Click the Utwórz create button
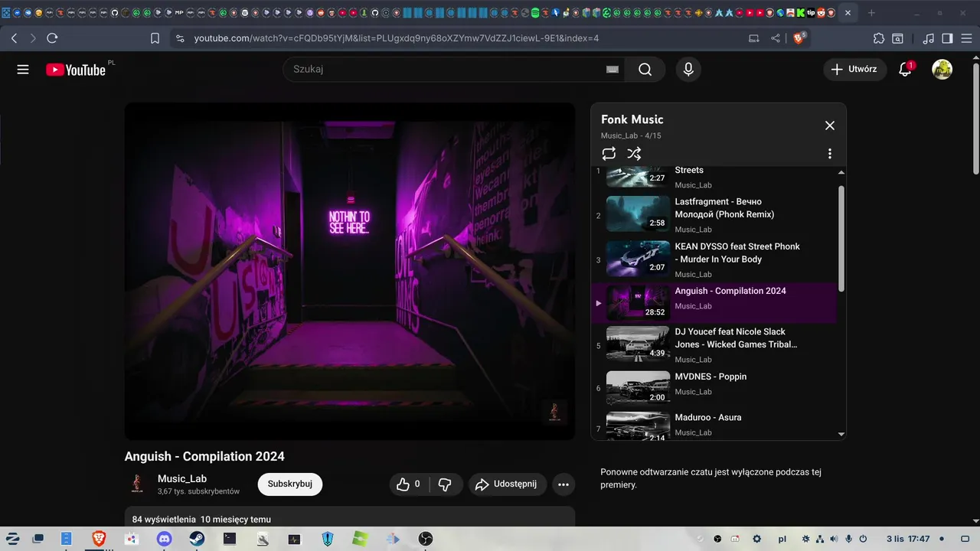 point(855,70)
